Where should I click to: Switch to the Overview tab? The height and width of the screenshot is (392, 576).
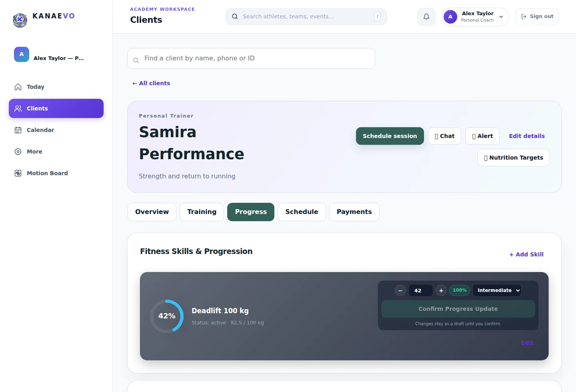pos(152,212)
